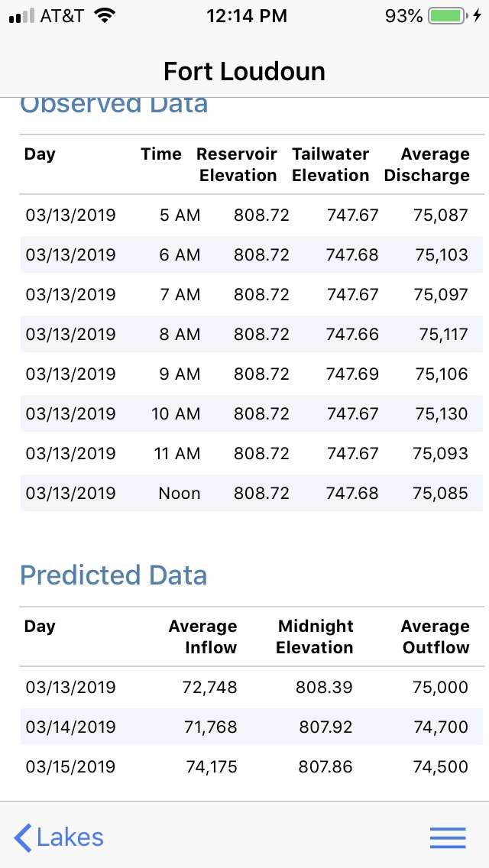Select the 03/15/2019 predicted row
489x868 pixels.
pos(251,766)
